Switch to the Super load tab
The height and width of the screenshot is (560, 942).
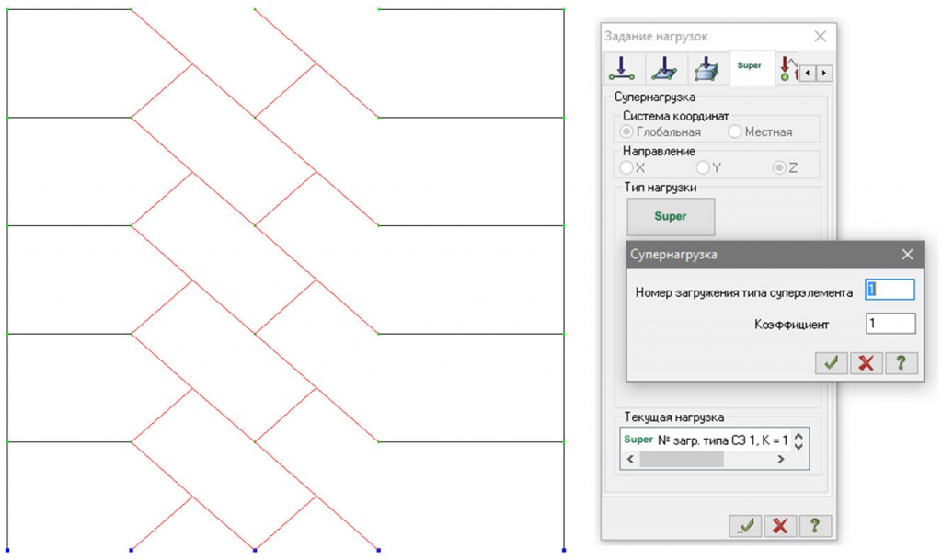(x=750, y=67)
